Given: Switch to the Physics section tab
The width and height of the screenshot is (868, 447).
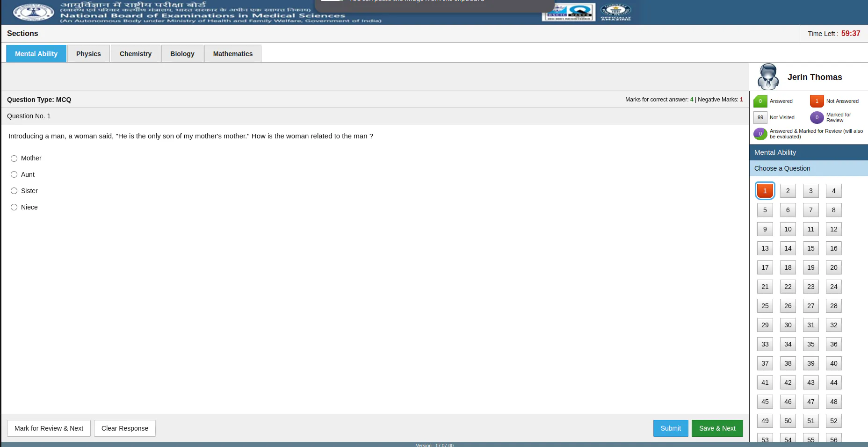Looking at the screenshot, I should (88, 54).
